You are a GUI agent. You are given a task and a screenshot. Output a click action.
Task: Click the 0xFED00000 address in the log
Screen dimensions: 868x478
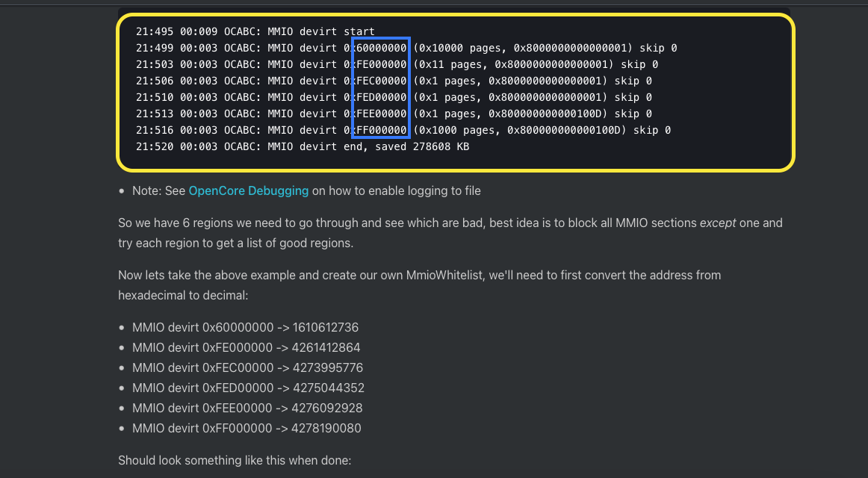[x=380, y=97]
